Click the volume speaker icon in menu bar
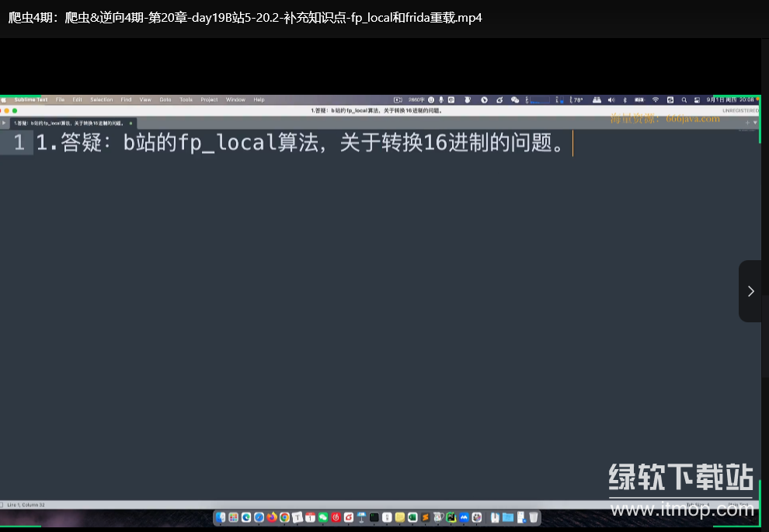This screenshot has width=769, height=532. pos(611,99)
